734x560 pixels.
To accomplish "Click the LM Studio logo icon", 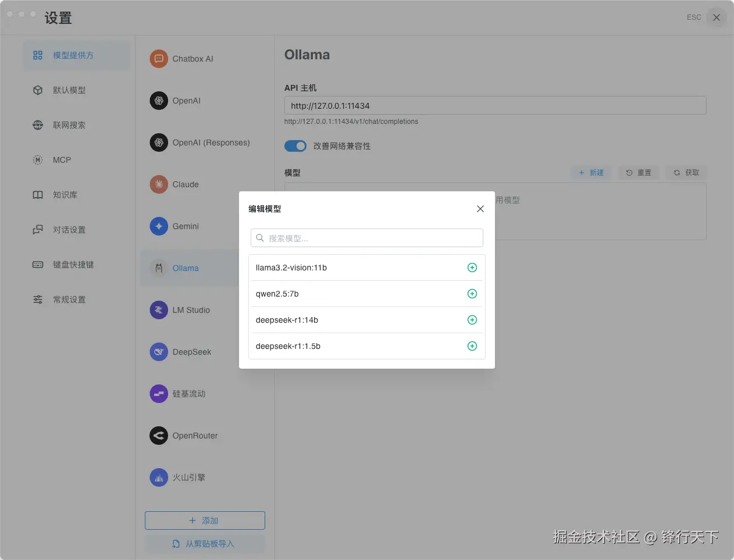I will tap(159, 310).
